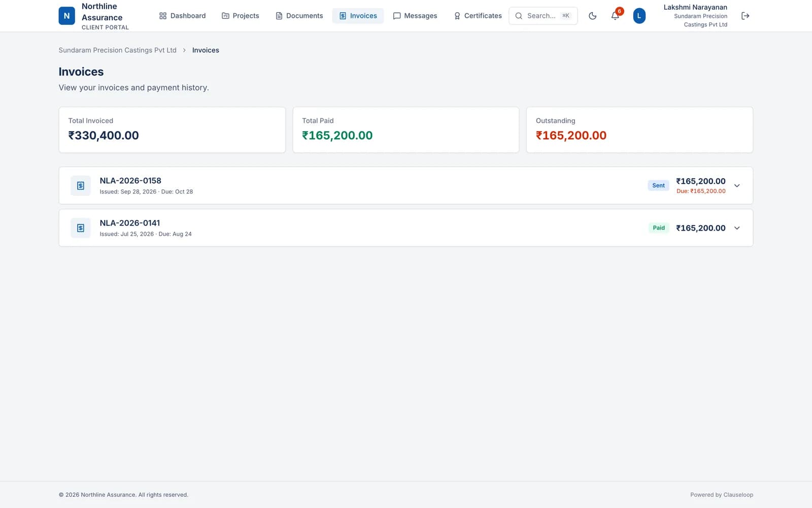
Task: Click Sundaram Precision Castings breadcrumb link
Action: point(117,50)
